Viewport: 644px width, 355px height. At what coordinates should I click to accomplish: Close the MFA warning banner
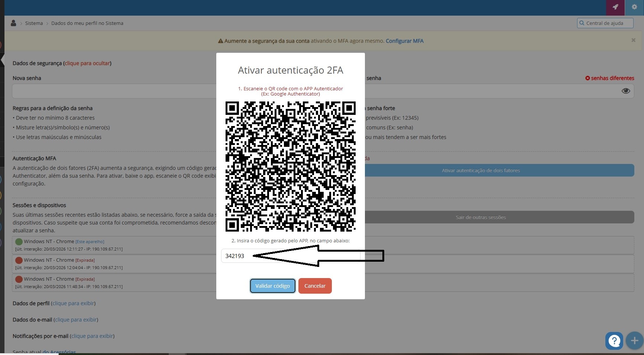coord(633,40)
